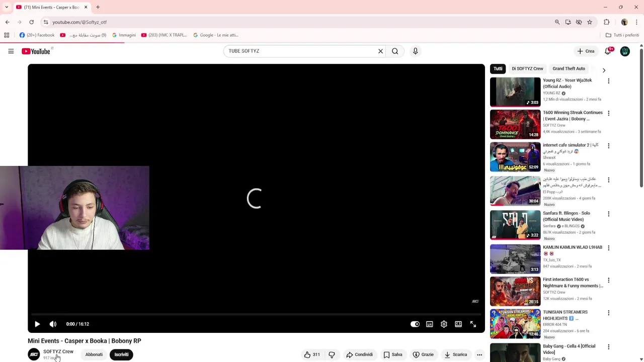The height and width of the screenshot is (362, 644).
Task: Open options for Baby Gang Cella 4 video
Action: click(608, 347)
